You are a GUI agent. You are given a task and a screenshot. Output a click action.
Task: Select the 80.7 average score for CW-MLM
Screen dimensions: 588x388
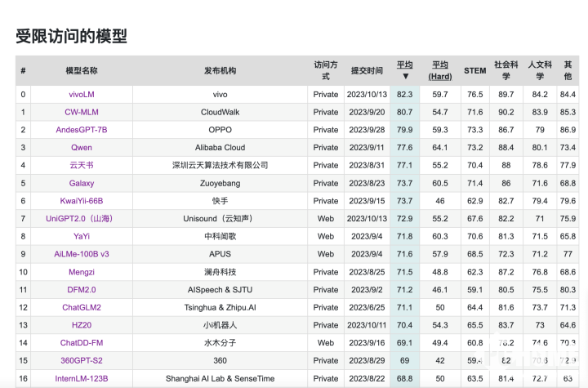tap(404, 112)
